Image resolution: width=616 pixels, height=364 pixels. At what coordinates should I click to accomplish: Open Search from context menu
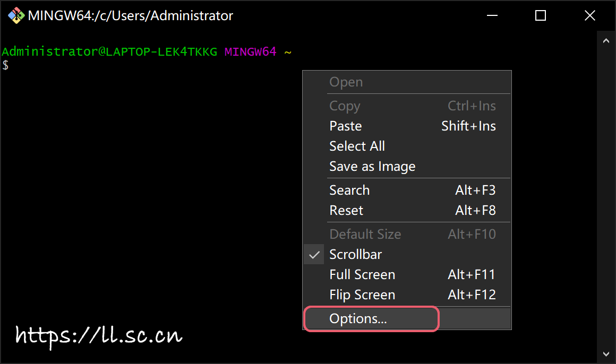(x=349, y=190)
